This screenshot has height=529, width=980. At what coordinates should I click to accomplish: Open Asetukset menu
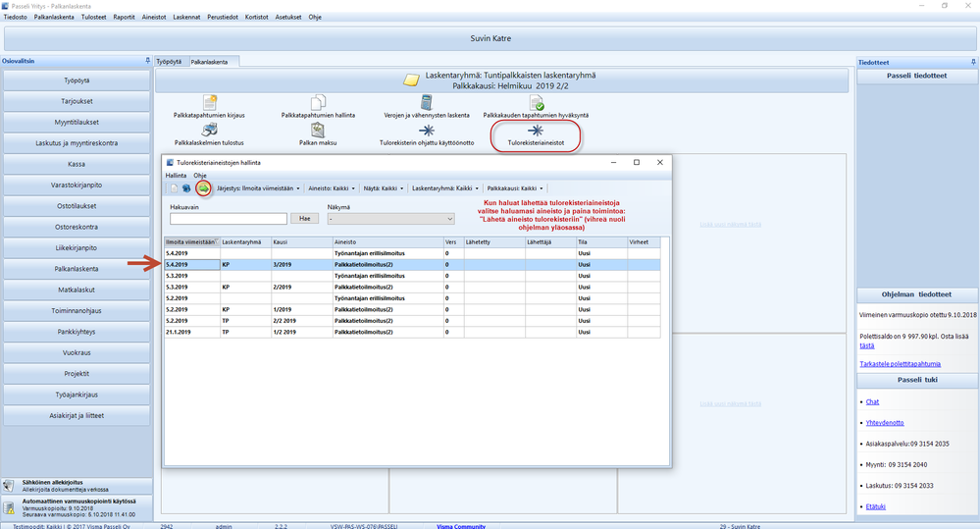[x=288, y=17]
